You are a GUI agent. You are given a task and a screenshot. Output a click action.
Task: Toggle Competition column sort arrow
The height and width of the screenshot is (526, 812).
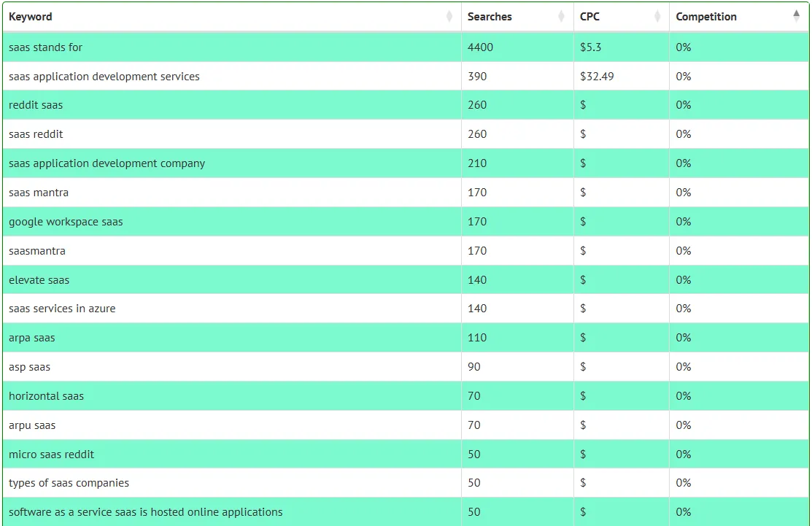click(x=797, y=17)
